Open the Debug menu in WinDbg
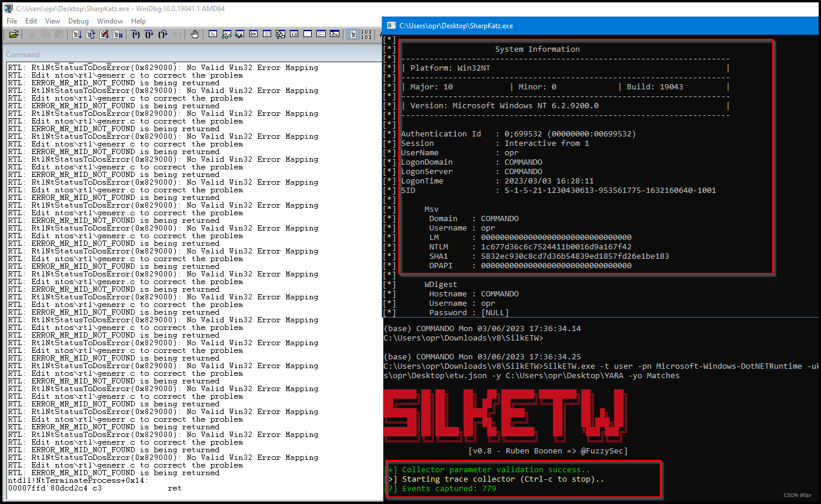 tap(78, 21)
